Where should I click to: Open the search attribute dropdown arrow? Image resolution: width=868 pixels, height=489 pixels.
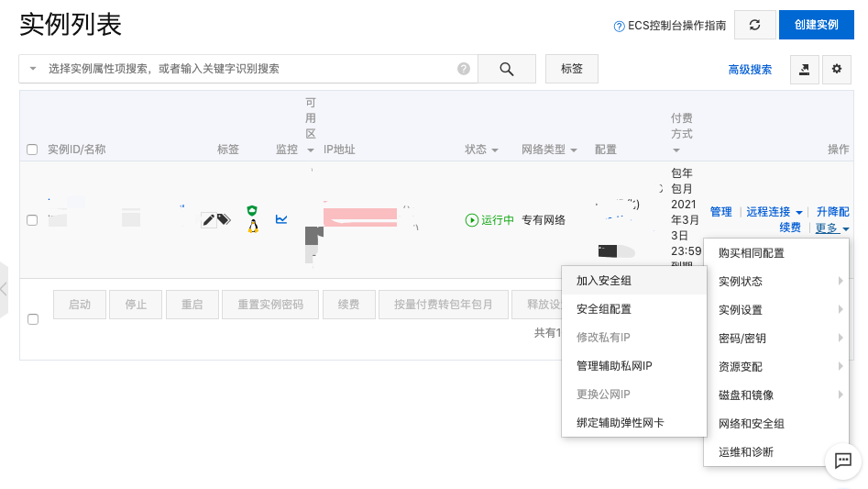[33, 69]
